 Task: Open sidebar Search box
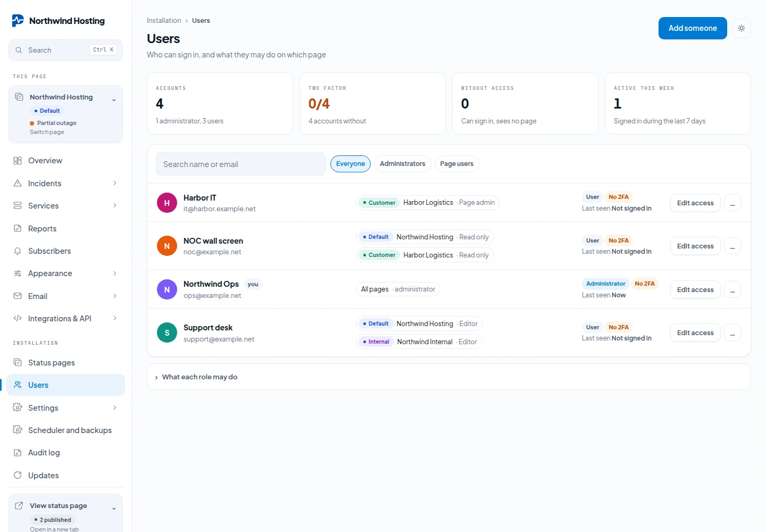tap(66, 50)
